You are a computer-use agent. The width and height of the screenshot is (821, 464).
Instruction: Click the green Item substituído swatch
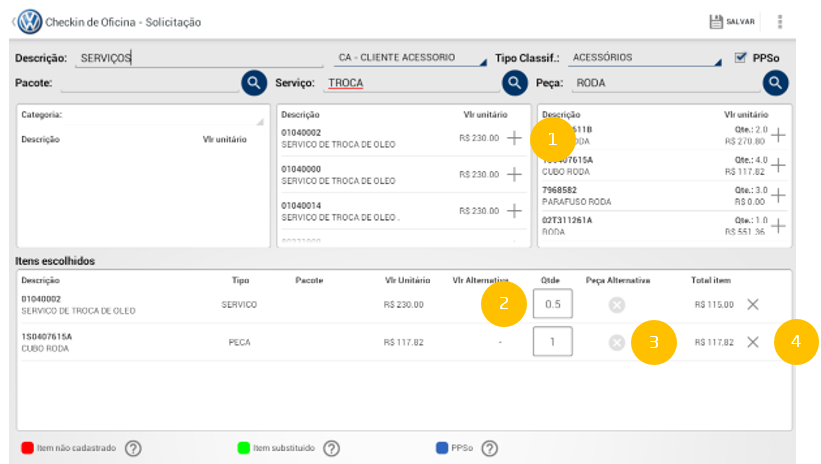(243, 448)
